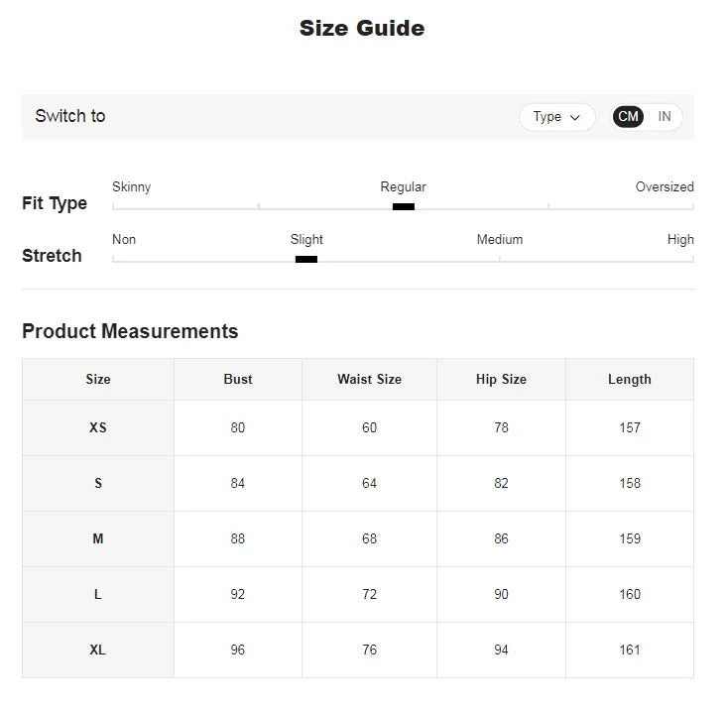Click the Length column header
Image resolution: width=728 pixels, height=711 pixels.
click(630, 380)
